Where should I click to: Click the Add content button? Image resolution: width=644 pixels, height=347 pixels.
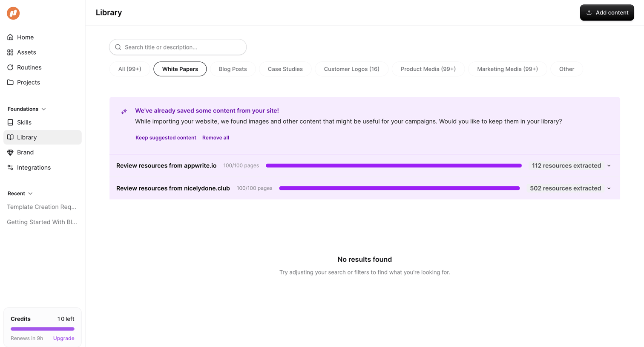607,13
